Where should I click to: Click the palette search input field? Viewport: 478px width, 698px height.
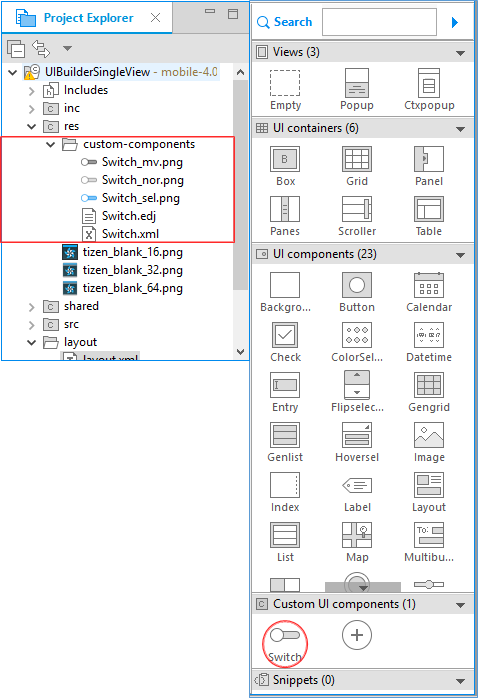[x=379, y=22]
